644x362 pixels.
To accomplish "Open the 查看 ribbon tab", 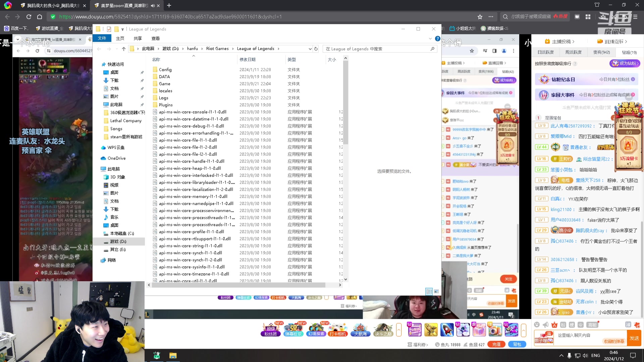I will pyautogui.click(x=155, y=39).
